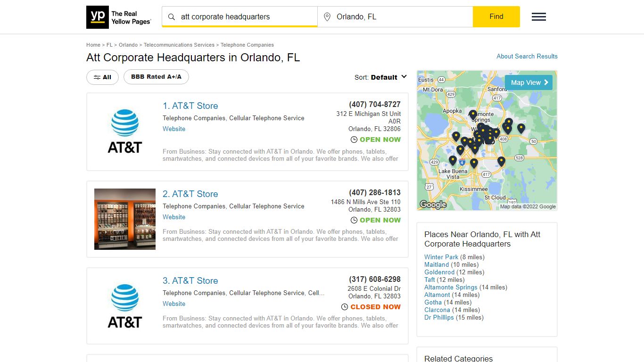The image size is (644, 362).
Task: Click the Related Categories heading
Action: 458,359
